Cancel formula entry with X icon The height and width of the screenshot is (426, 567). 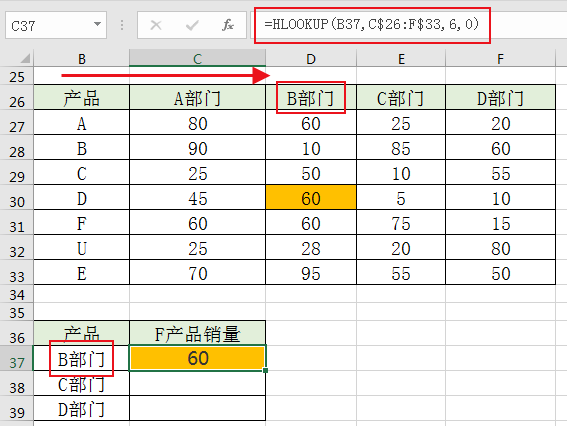click(x=156, y=25)
